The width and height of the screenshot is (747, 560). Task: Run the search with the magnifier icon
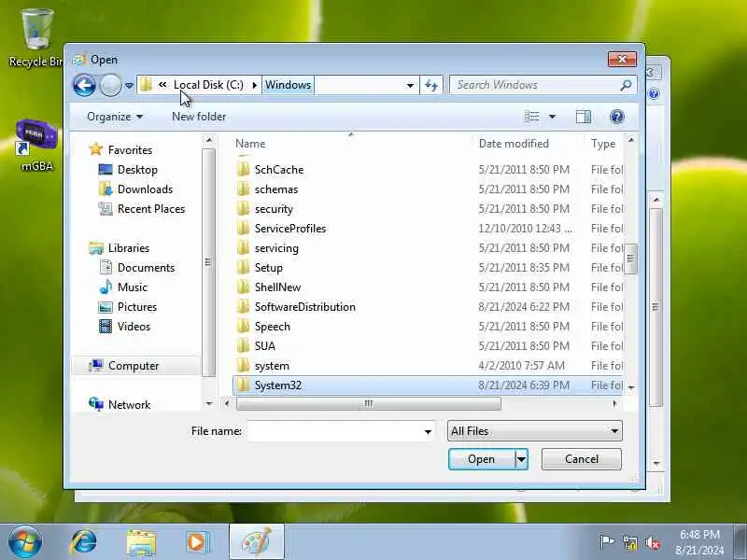tap(626, 85)
